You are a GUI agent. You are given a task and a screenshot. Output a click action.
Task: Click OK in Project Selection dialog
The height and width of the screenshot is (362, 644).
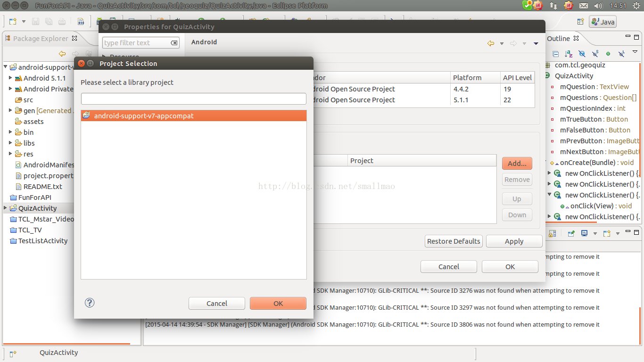278,303
